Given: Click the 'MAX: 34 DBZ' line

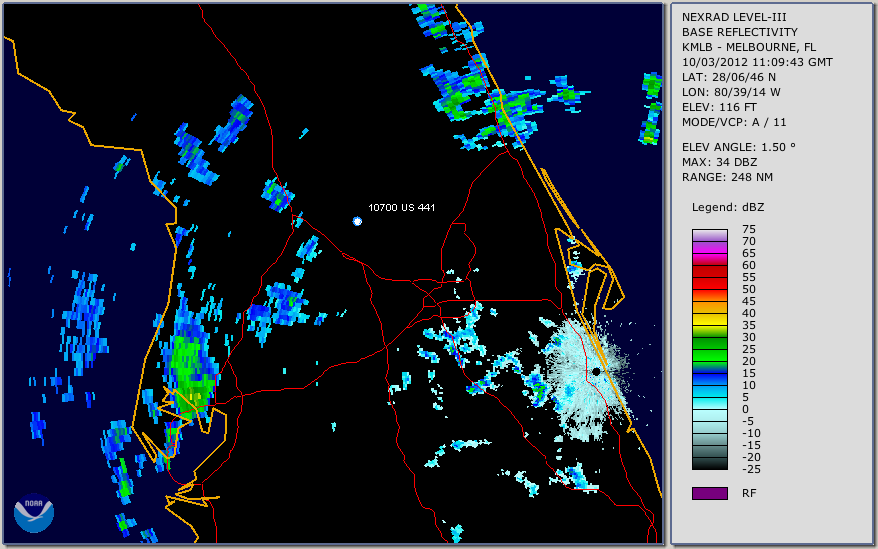Looking at the screenshot, I should click(719, 162).
